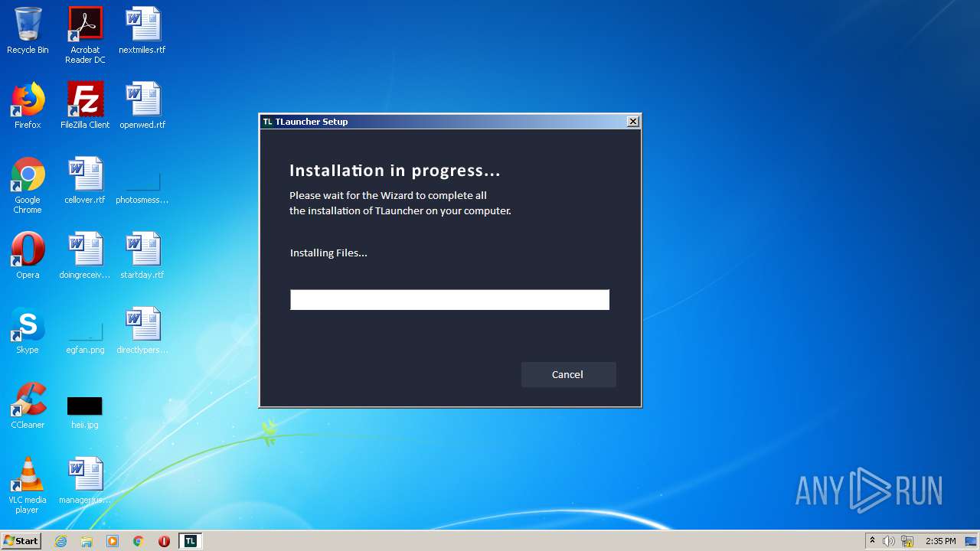This screenshot has height=551, width=980.
Task: Open Internet Explorer from taskbar
Action: [x=61, y=541]
